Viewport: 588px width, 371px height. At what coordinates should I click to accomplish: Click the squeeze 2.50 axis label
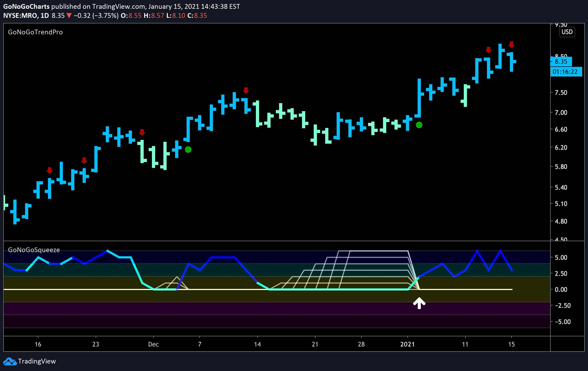pos(561,273)
